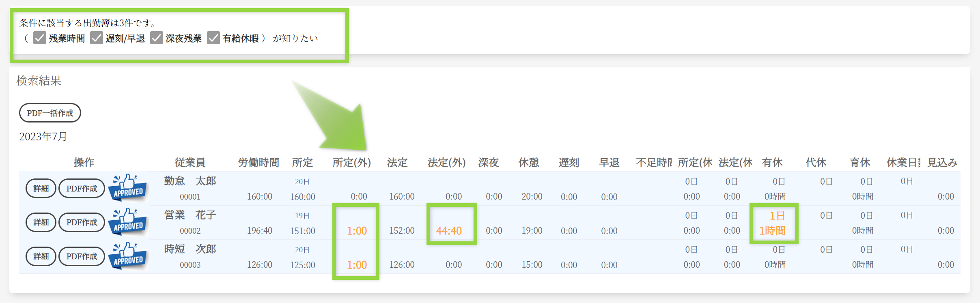Uncheck the 残業時間 checkbox
This screenshot has width=980, height=303.
point(40,38)
